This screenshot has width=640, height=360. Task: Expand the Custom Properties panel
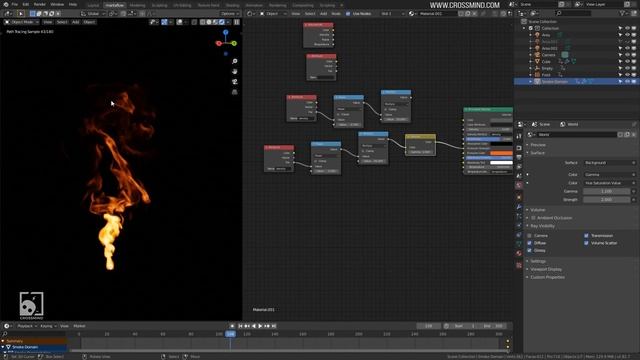pyautogui.click(x=547, y=277)
